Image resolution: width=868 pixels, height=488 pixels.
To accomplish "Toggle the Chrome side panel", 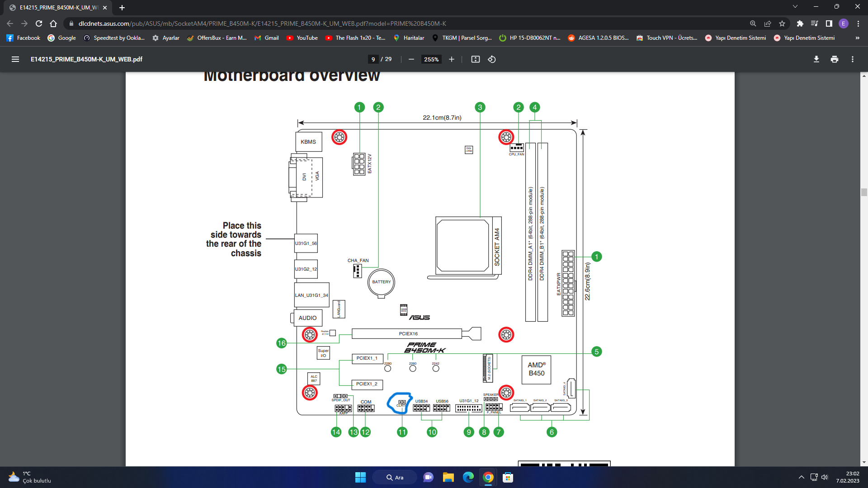I will pos(829,23).
